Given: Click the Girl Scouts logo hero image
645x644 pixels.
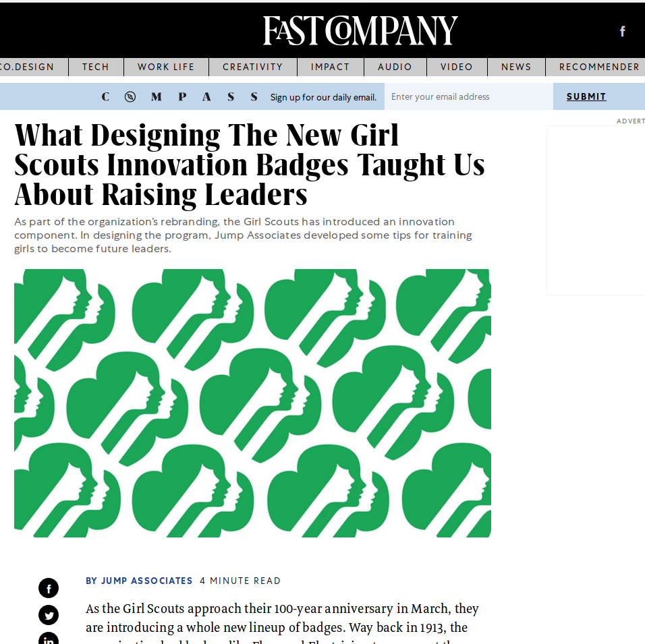Looking at the screenshot, I should (x=252, y=403).
